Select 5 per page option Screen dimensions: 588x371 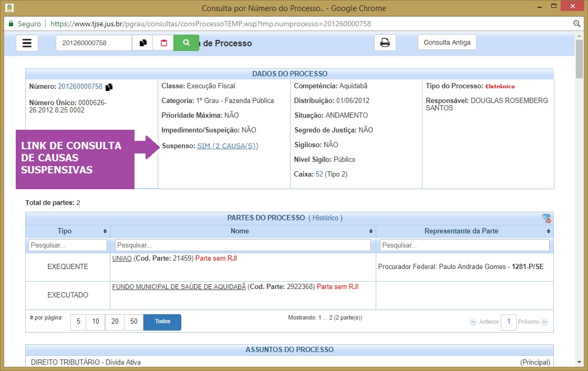[x=78, y=322]
